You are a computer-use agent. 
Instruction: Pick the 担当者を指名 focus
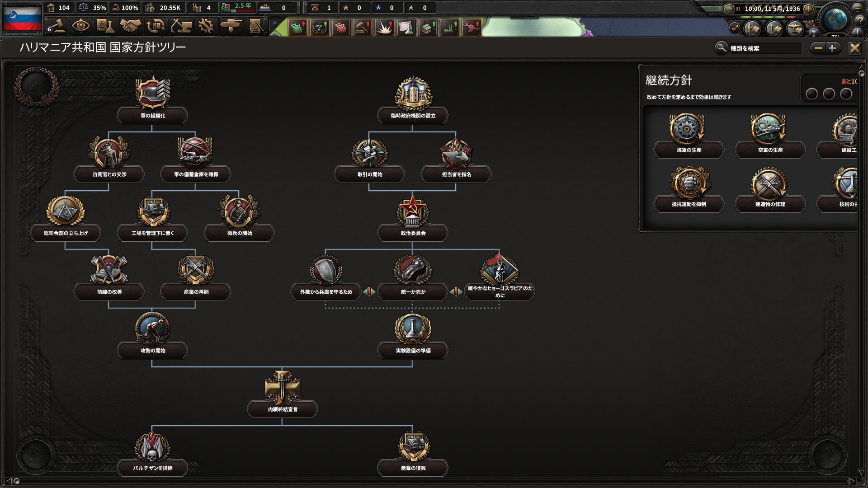click(456, 159)
